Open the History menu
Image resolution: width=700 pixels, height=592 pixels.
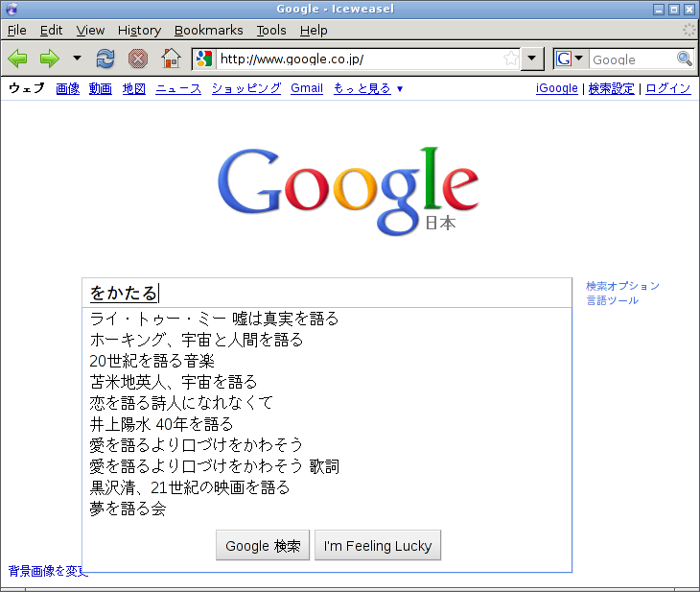click(x=139, y=31)
